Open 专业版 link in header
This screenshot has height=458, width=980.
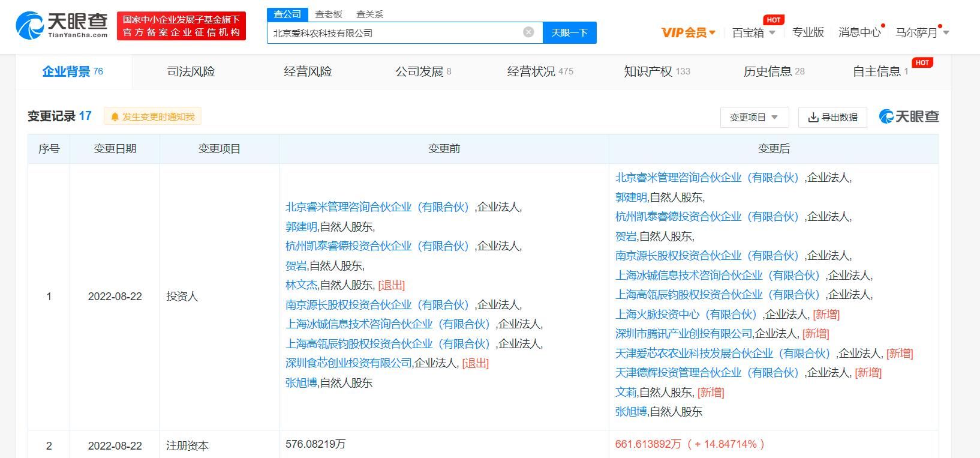pos(807,32)
